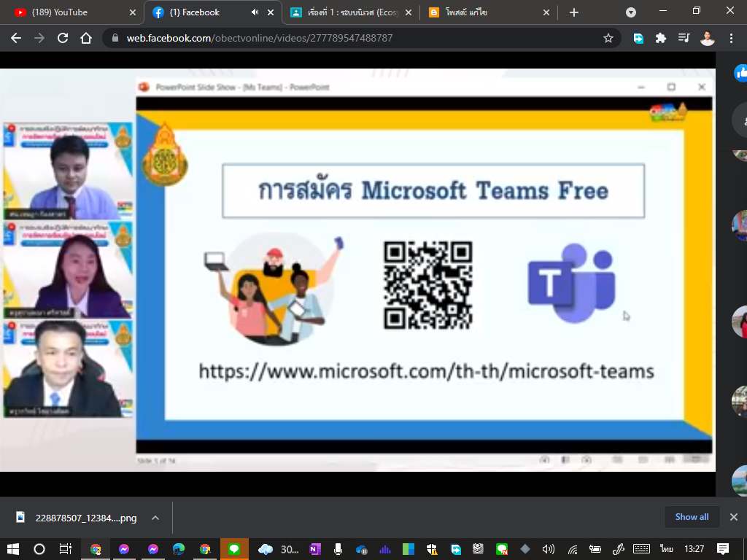Open Microsoft Edge from the taskbar

(179, 549)
